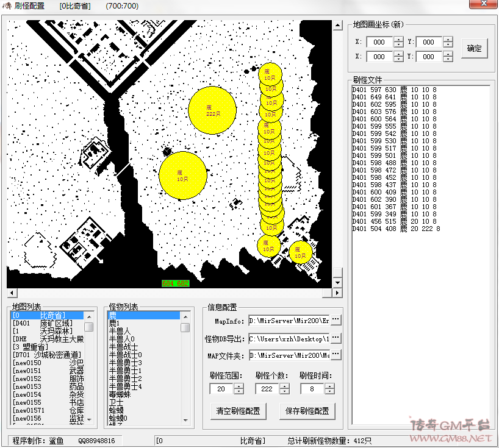The height and width of the screenshot is (448, 499).
Task: Select line 'D401 504 408 鹿 20 222 8'
Action: click(x=396, y=229)
